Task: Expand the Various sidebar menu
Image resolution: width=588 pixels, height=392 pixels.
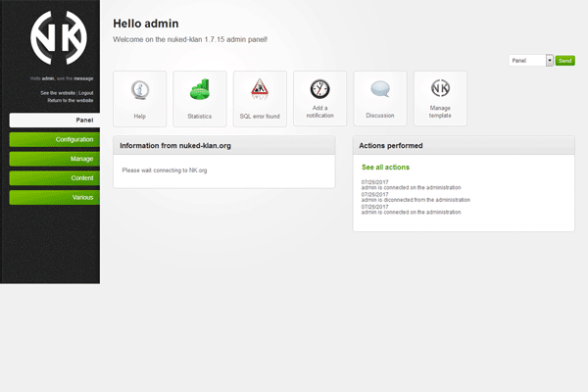Action: [54, 198]
